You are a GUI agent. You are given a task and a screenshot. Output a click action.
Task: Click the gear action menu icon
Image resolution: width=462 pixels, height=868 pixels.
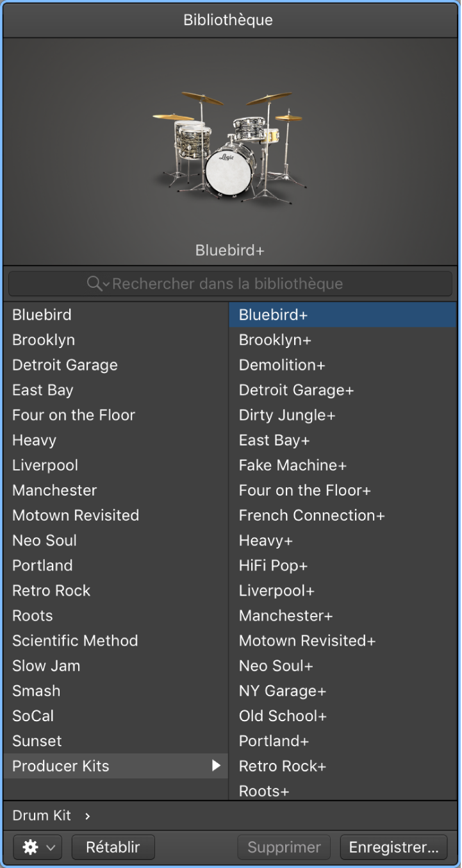click(x=30, y=847)
